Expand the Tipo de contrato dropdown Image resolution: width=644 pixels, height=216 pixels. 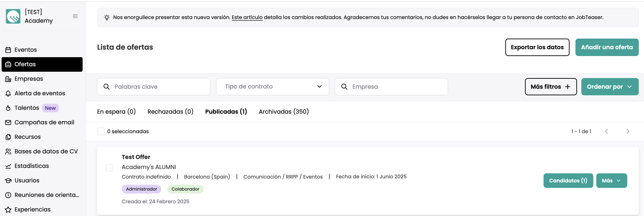(x=272, y=87)
